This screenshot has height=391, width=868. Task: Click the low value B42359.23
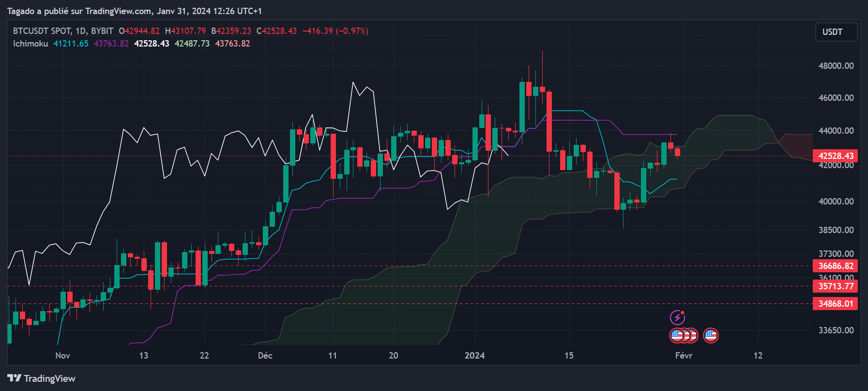pyautogui.click(x=231, y=31)
